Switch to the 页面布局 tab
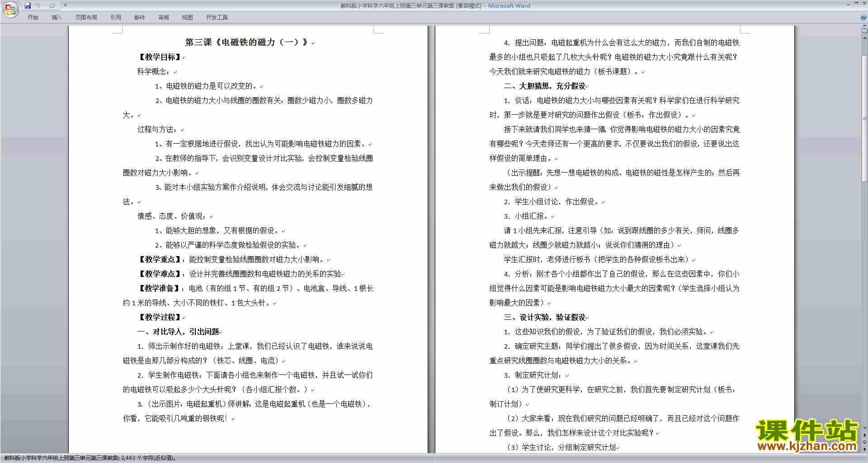This screenshot has width=868, height=463. pos(86,18)
